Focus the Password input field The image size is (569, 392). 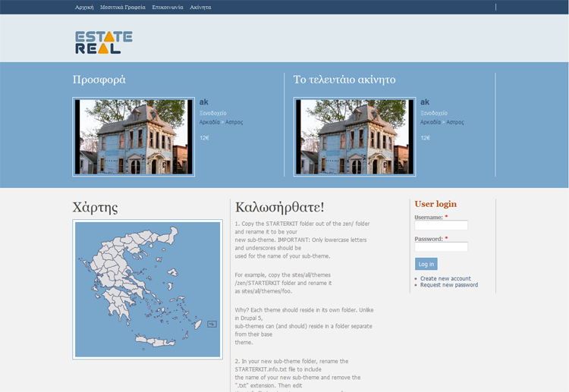[x=441, y=247]
